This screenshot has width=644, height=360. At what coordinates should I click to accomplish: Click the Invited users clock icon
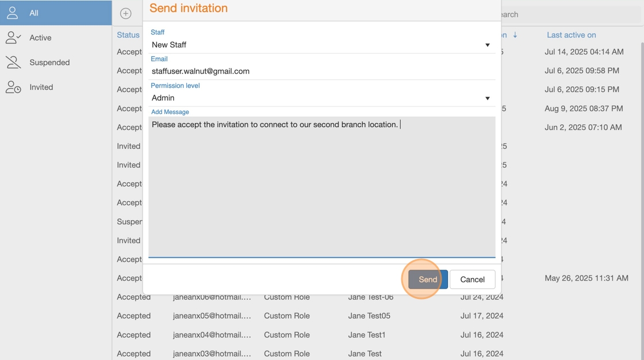point(13,87)
